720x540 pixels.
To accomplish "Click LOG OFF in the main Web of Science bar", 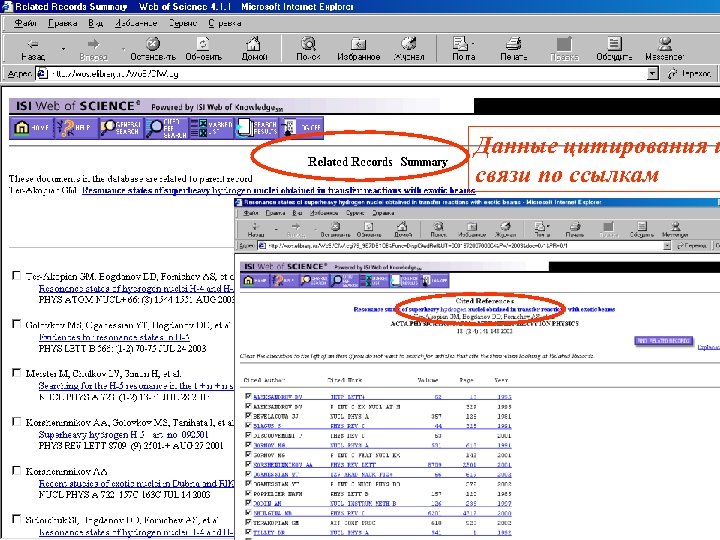I will [x=301, y=128].
